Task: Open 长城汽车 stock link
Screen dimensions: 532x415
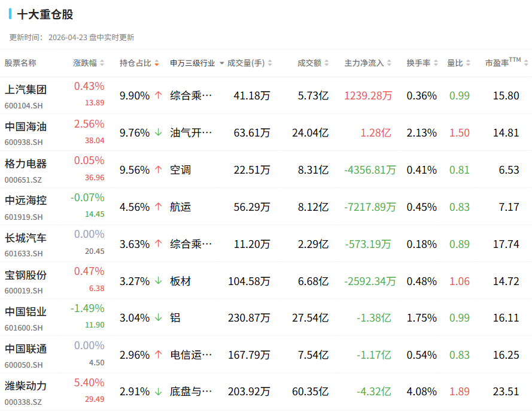Action: 26,238
